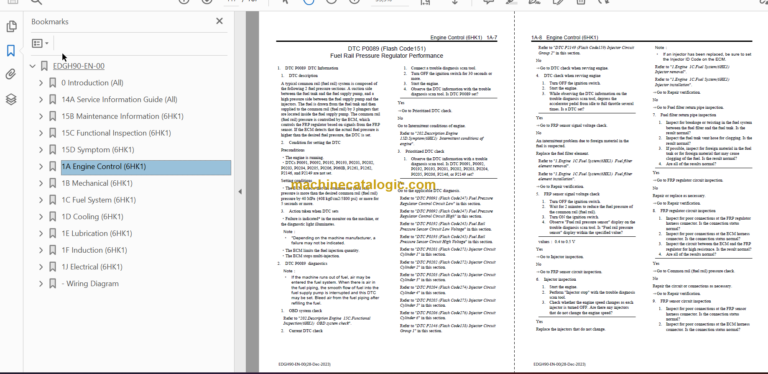
Task: Collapse the navigation pane with the arrow handle
Action: (240, 191)
